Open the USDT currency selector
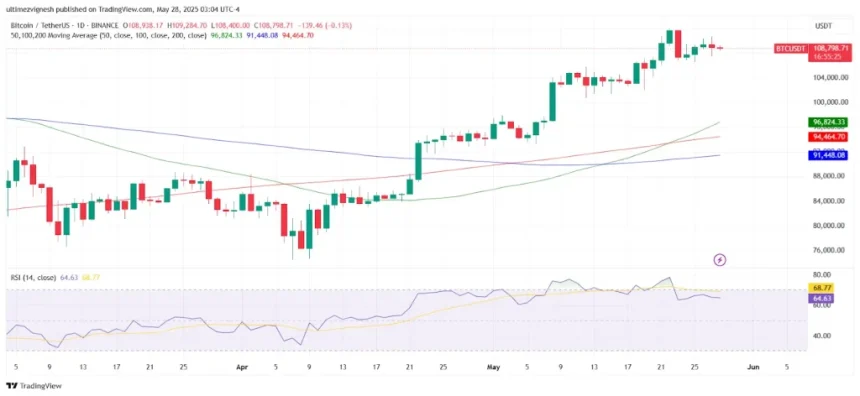The height and width of the screenshot is (396, 860). [x=821, y=26]
